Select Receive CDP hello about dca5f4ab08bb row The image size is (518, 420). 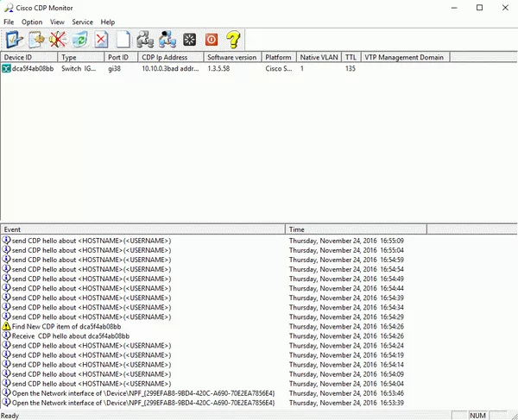pyautogui.click(x=214, y=335)
